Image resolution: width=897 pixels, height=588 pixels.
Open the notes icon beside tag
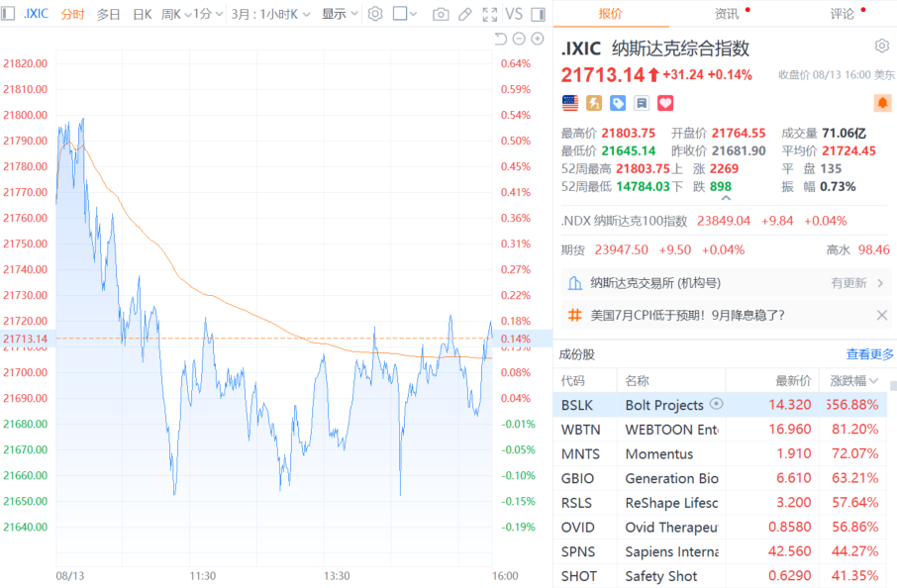pyautogui.click(x=642, y=103)
